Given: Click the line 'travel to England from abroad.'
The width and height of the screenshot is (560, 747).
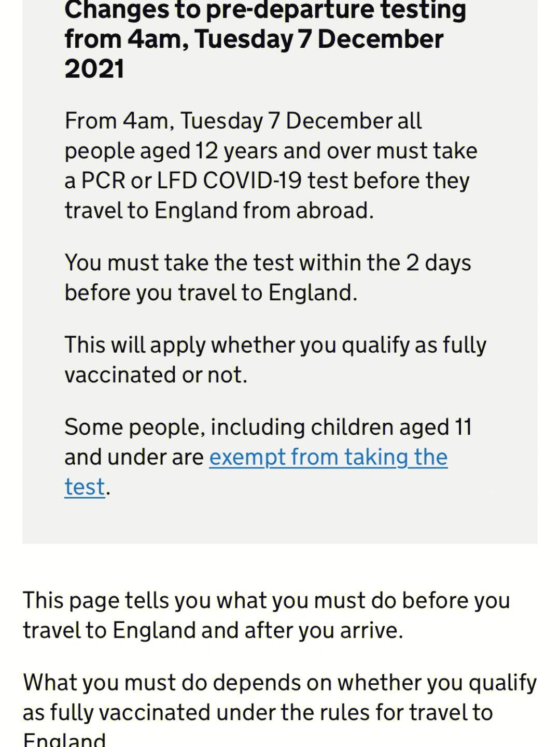Looking at the screenshot, I should (x=219, y=211).
